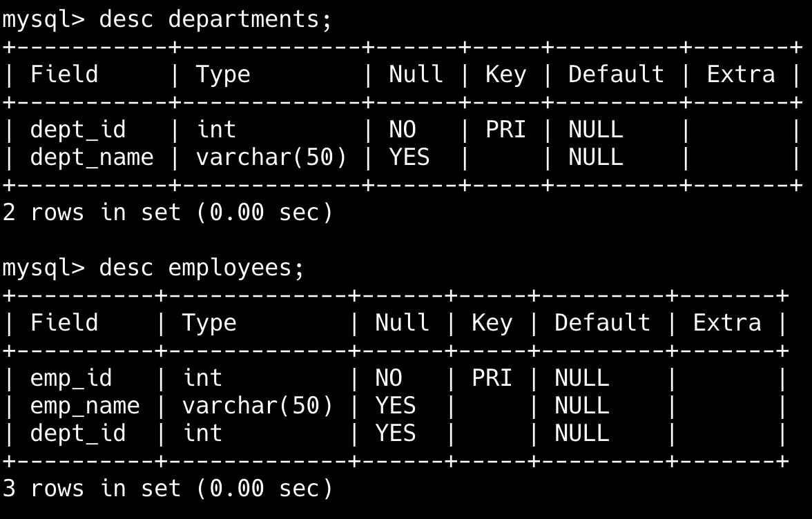812x519 pixels.
Task: Click the NO null value for emp_id
Action: pos(389,378)
